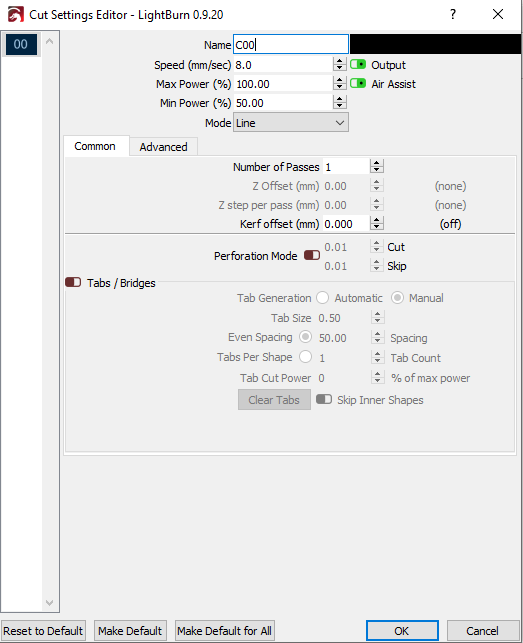Click the Cancel button
This screenshot has width=523, height=643.
(x=482, y=631)
